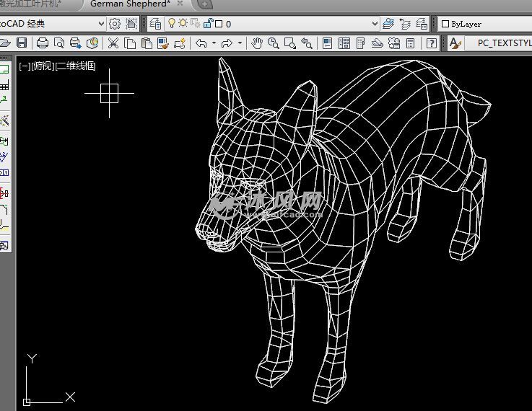Click the Save floppy disk icon

[22, 43]
